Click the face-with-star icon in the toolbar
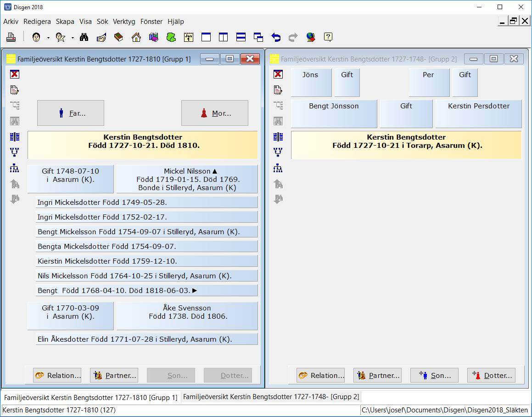 coord(61,37)
